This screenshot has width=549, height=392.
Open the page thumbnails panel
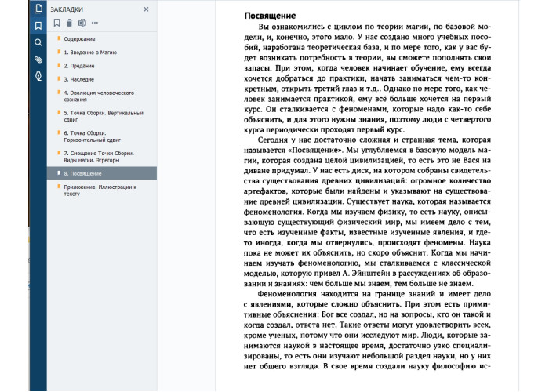click(x=38, y=9)
